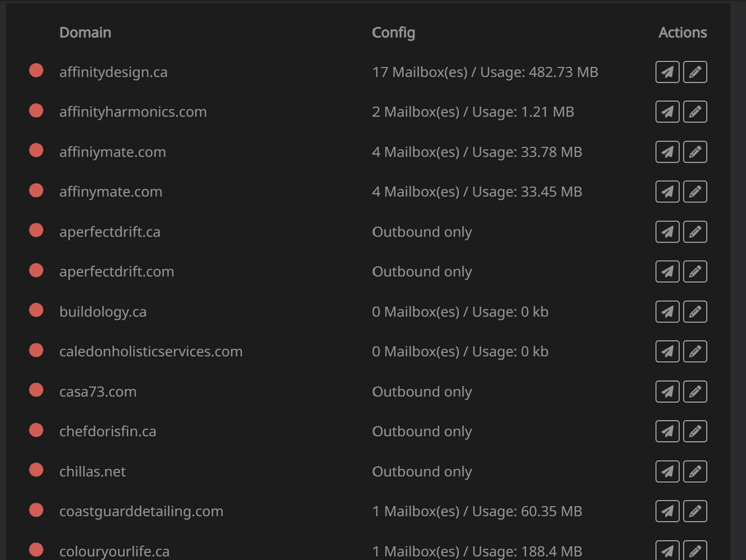746x560 pixels.
Task: Click the send icon for affinitydesign.ca
Action: click(667, 72)
